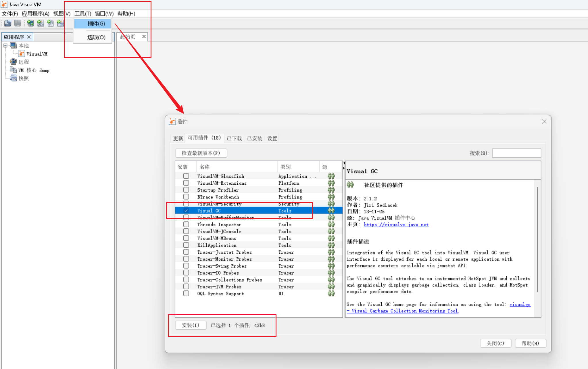Close the 应用程序 panel tab

click(29, 37)
